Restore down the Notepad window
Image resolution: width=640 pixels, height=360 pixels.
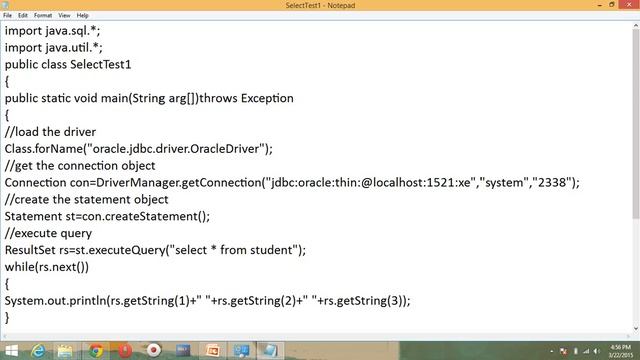611,5
